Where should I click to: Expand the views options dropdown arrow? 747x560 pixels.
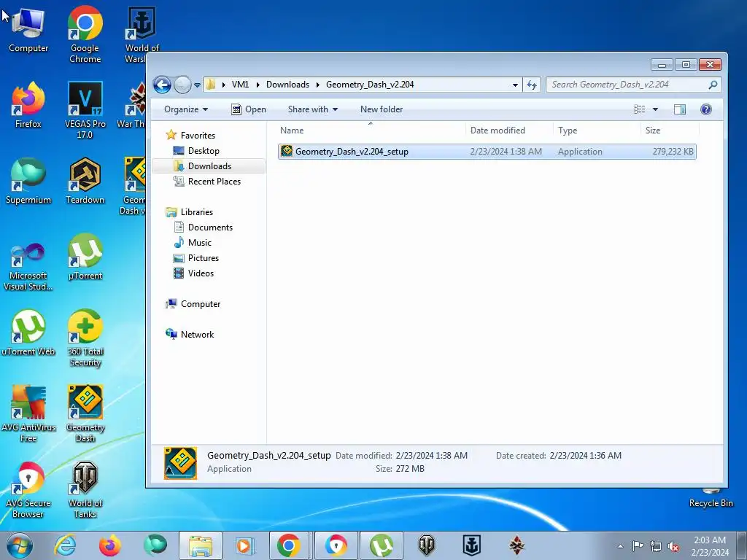(x=655, y=109)
